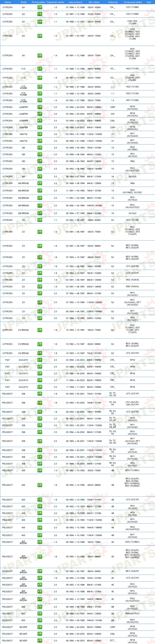Select fuel icon in 405 144kW 4B row
Viewport: 155px width, 644px height.
tap(40, 528)
